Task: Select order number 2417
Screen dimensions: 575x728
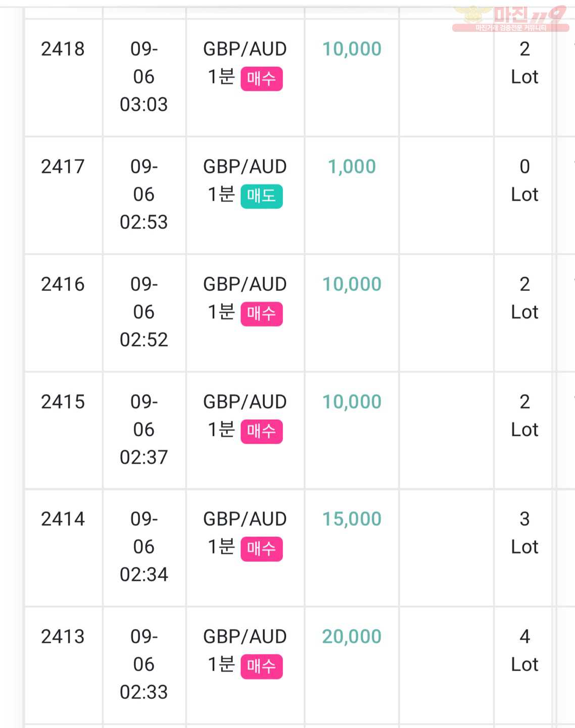Action: 63,166
